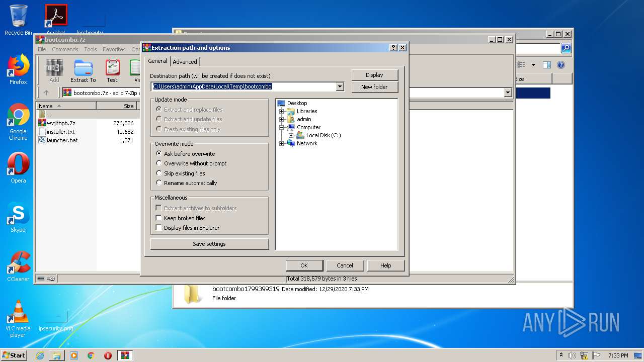This screenshot has height=362, width=644.
Task: Open the Explorer view options dropdown arrow
Action: click(x=533, y=65)
